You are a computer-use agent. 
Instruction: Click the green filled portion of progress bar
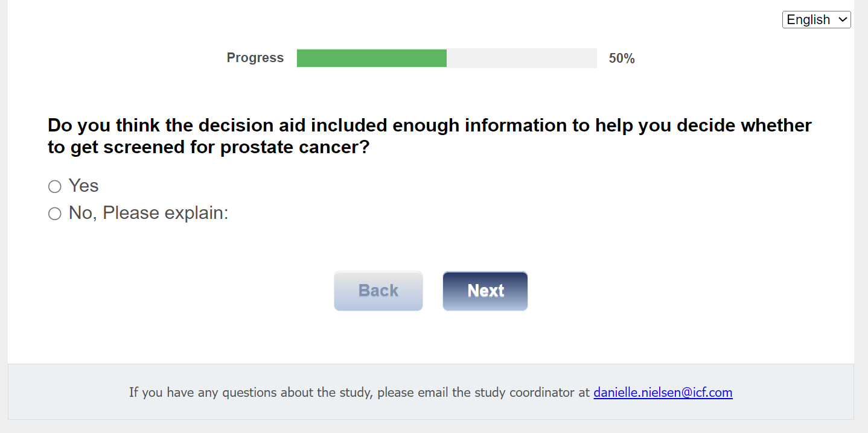371,58
